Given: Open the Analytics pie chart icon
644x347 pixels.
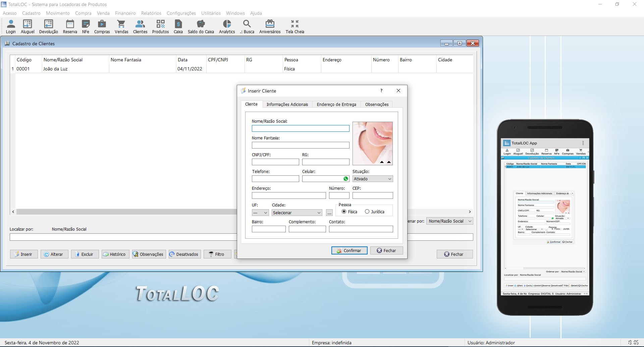Looking at the screenshot, I should (227, 26).
